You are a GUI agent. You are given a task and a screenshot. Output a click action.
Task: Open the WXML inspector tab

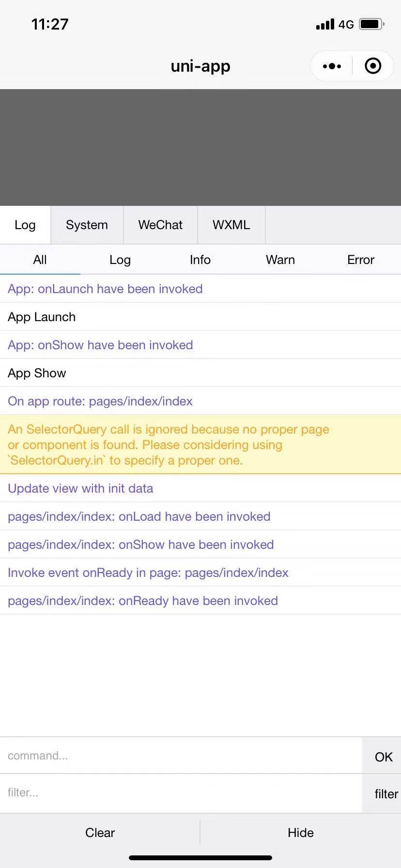231,225
